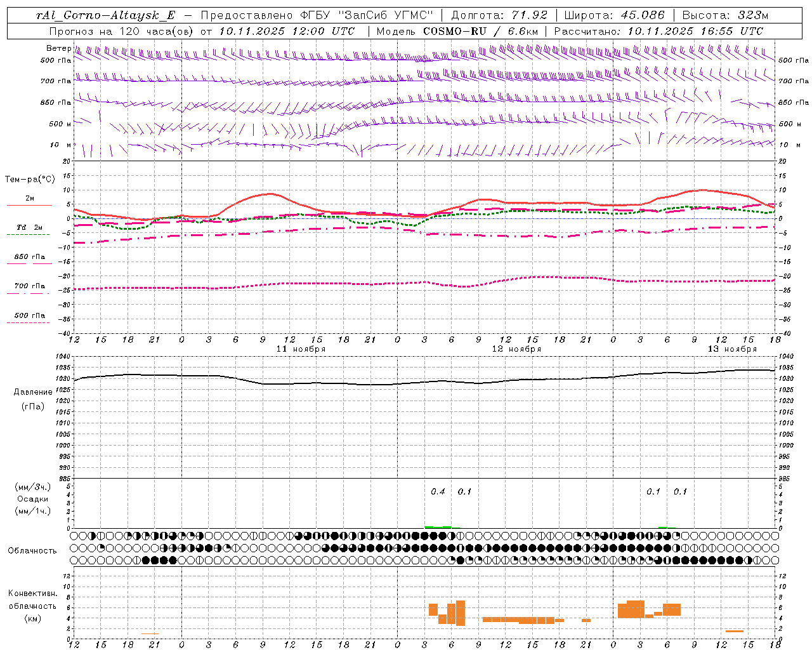Click the 13 ноября date label

732,348
